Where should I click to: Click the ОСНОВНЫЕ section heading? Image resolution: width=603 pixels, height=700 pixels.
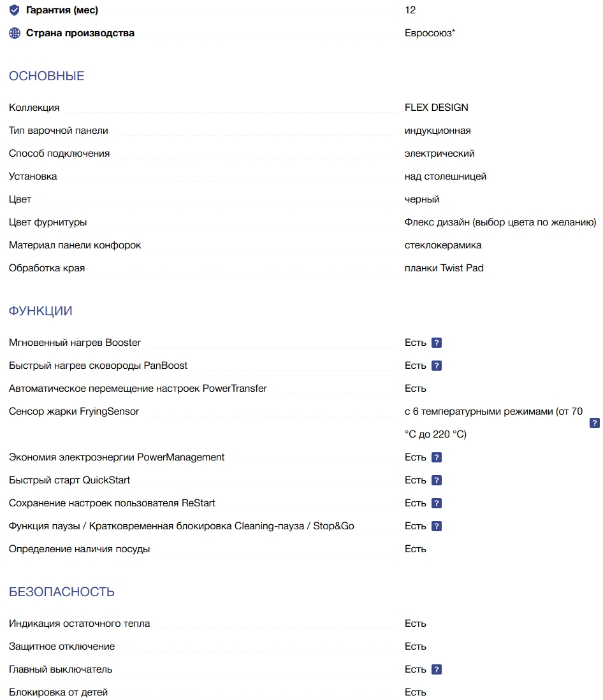click(47, 76)
